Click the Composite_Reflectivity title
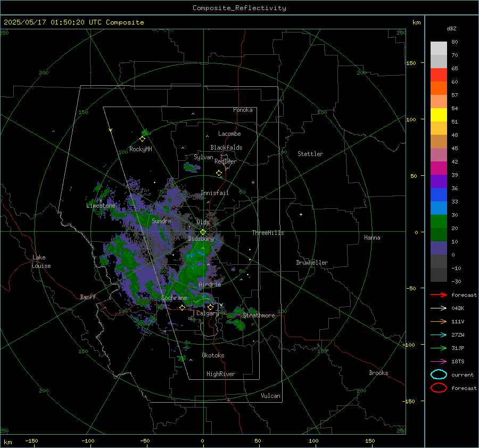Viewport: 479px width, 448px height. click(239, 8)
